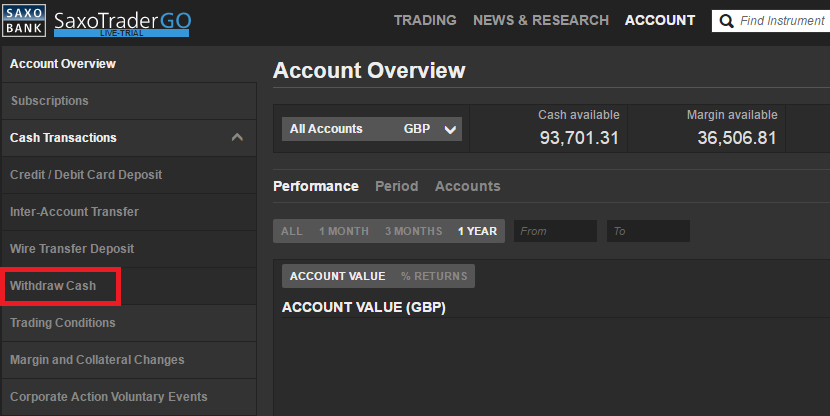Screen dimensions: 830x416
Task: Click the From date field
Action: (555, 231)
